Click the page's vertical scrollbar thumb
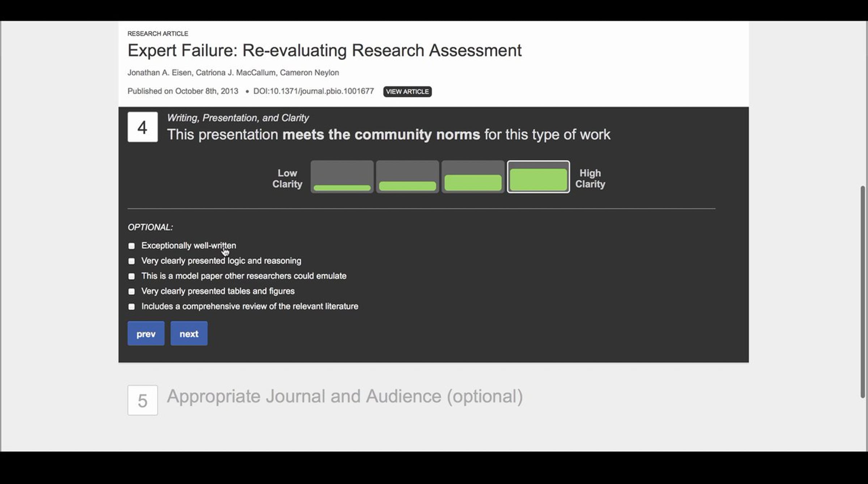 (x=863, y=291)
